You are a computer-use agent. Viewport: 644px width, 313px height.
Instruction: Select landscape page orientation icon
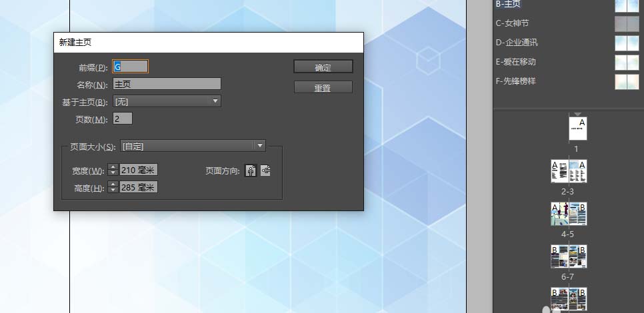click(x=265, y=170)
